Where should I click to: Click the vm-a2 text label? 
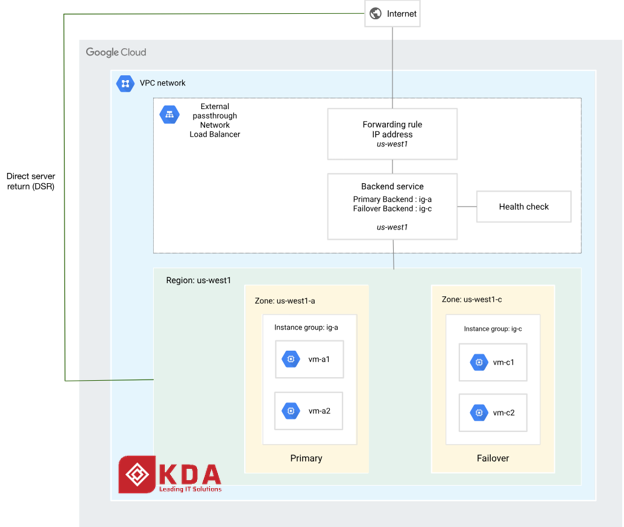tap(319, 411)
